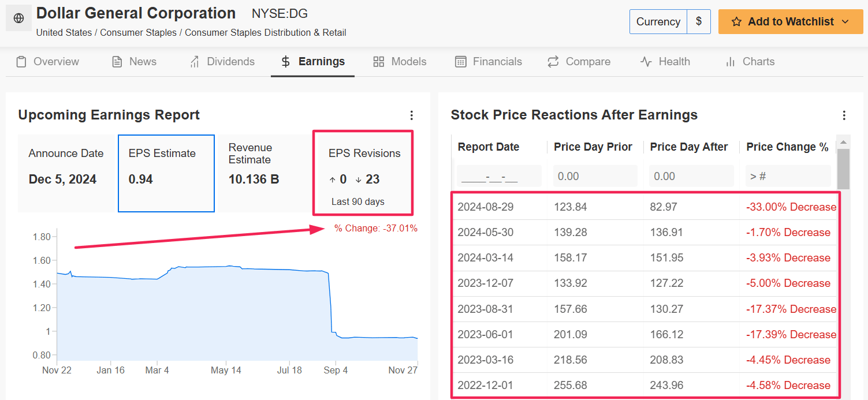This screenshot has height=400, width=868.
Task: Go to the Dividends tab
Action: tap(222, 62)
